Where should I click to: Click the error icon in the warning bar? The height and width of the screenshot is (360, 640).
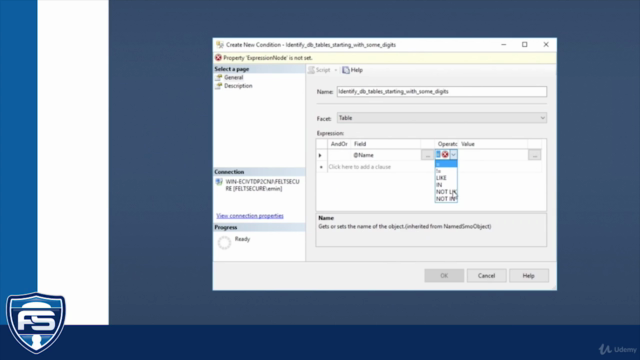tap(218, 58)
